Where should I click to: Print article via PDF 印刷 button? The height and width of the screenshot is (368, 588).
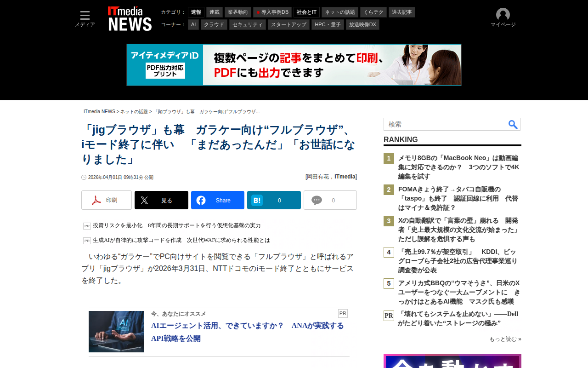(x=107, y=200)
